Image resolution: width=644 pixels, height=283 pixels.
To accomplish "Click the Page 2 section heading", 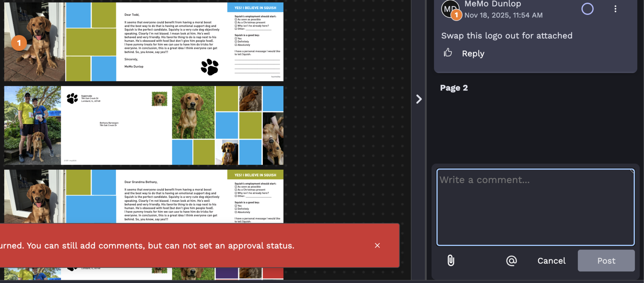I will (454, 88).
